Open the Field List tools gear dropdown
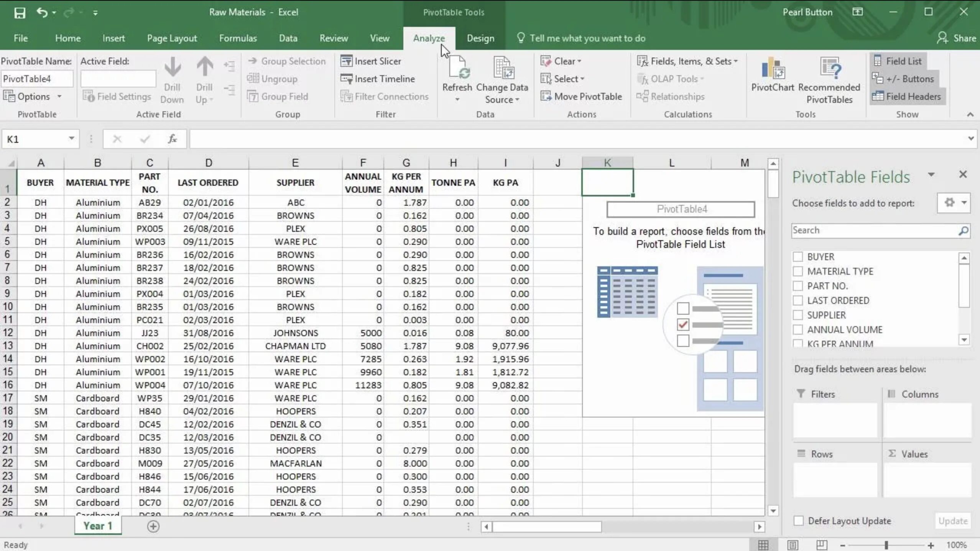 pos(954,203)
